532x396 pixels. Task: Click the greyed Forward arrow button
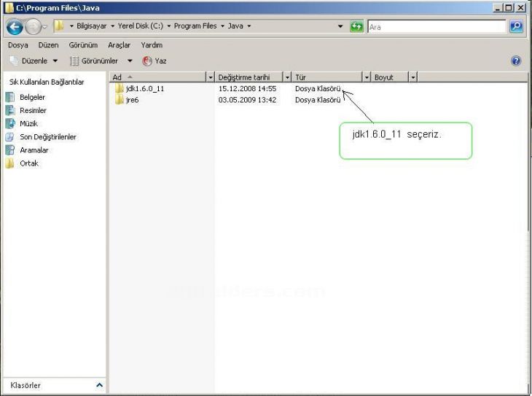tap(33, 26)
